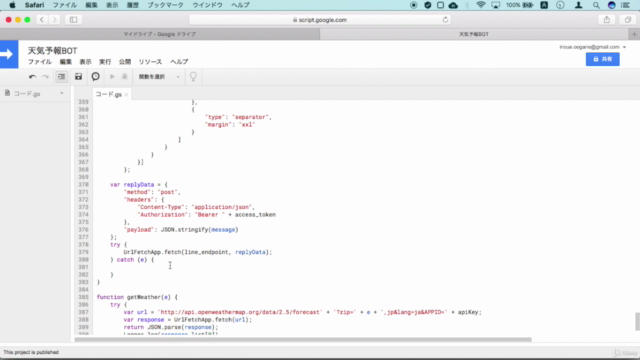Image resolution: width=640 pixels, height=360 pixels.
Task: Open the Apple menu
Action: pos(12,5)
